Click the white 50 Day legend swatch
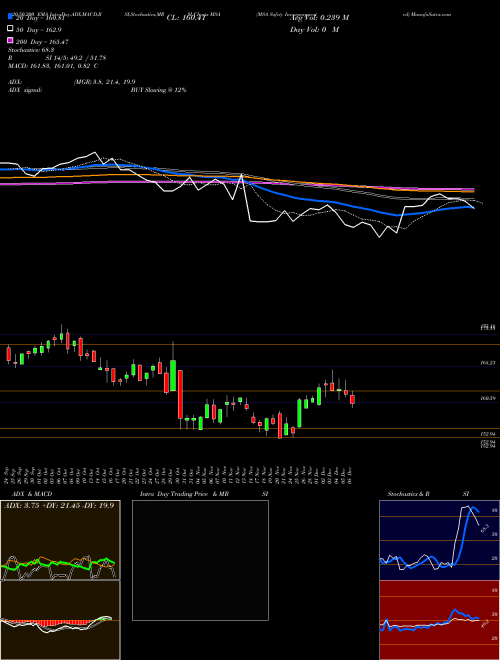The image size is (500, 660). [10, 29]
